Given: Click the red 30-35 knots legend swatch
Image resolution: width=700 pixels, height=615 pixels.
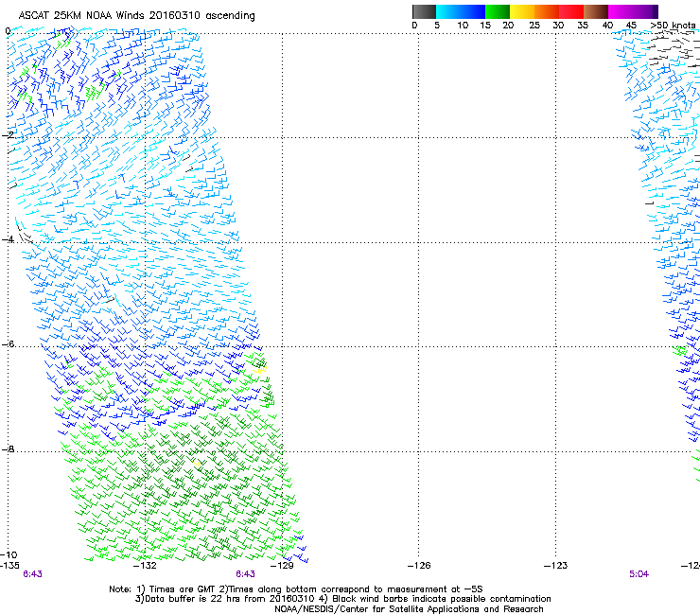Looking at the screenshot, I should point(571,11).
